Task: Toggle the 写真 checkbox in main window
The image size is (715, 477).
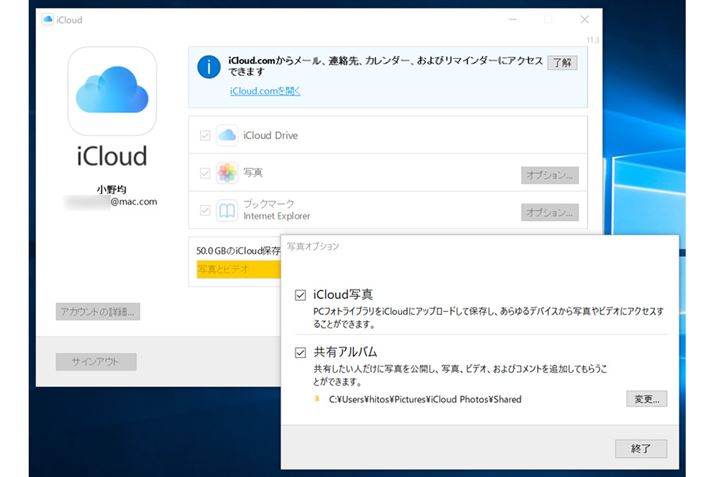Action: click(205, 173)
